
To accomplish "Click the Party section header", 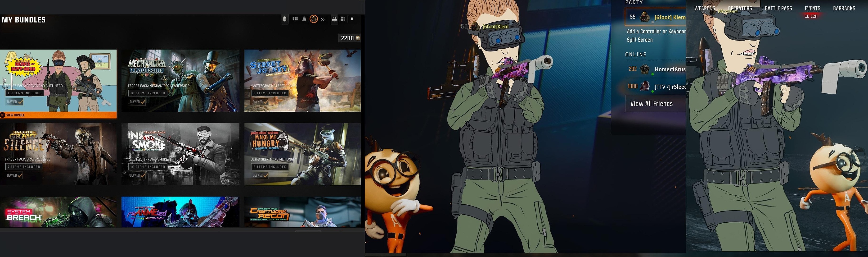I will (x=634, y=2).
